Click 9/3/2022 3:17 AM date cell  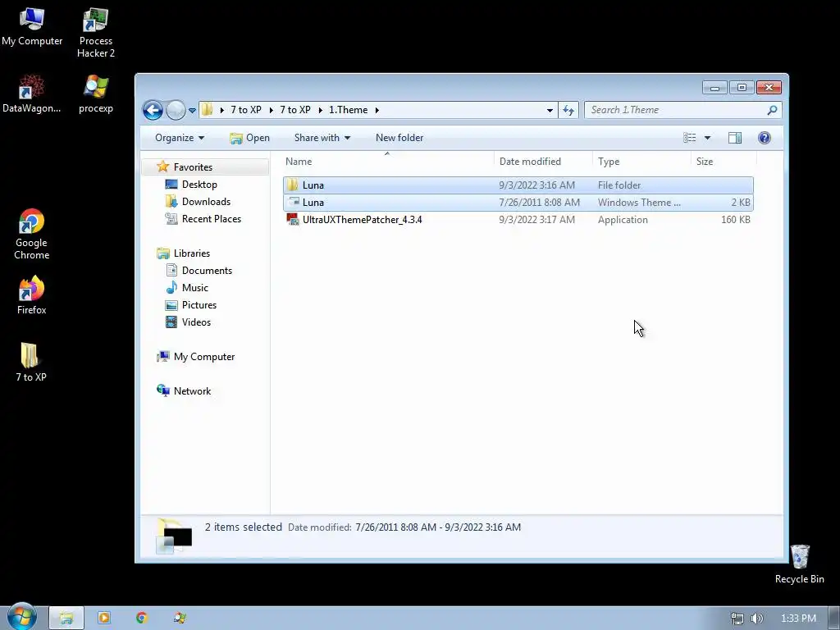tap(536, 220)
